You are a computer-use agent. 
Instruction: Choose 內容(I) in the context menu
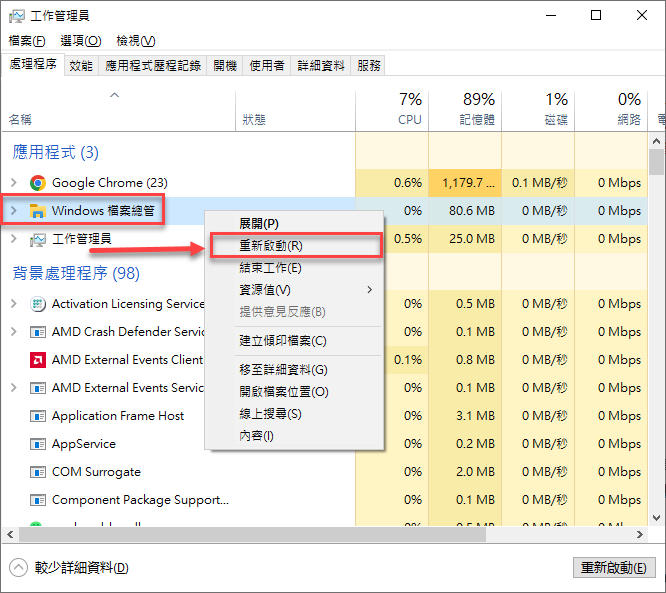(295, 436)
